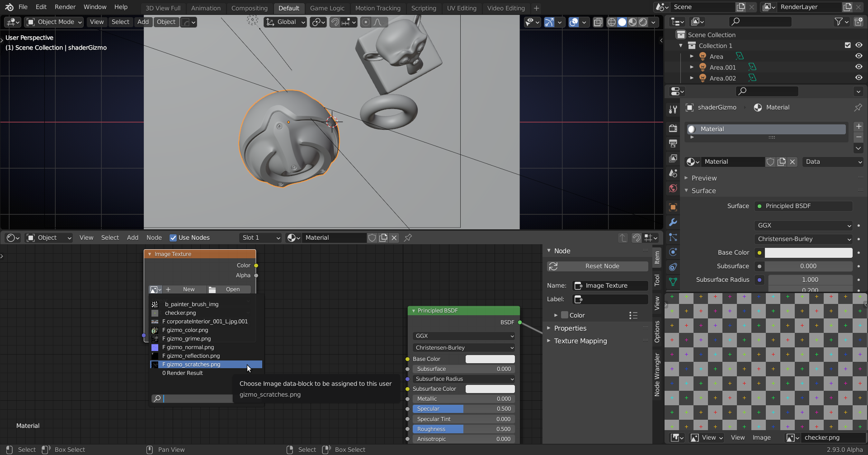Open the Render menu
Image resolution: width=868 pixels, height=455 pixels.
[x=65, y=7]
